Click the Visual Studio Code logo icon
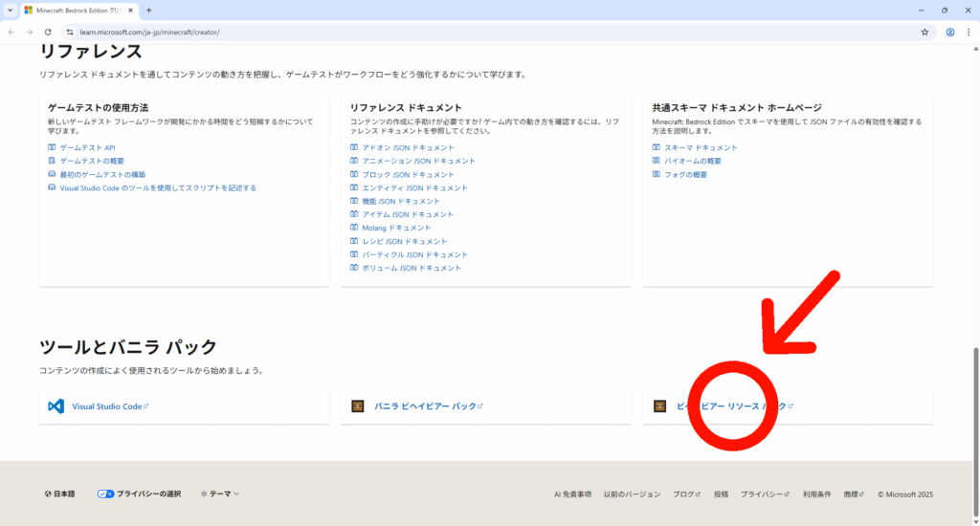This screenshot has height=526, width=980. tap(56, 406)
